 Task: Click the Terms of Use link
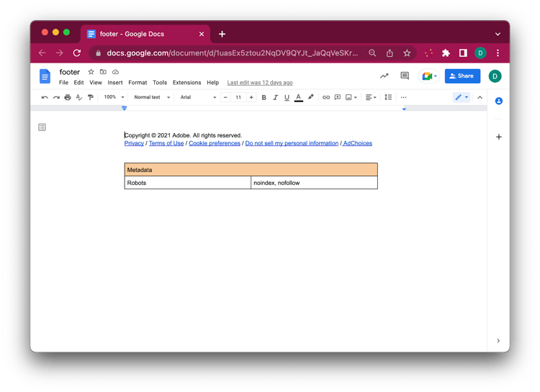[166, 143]
